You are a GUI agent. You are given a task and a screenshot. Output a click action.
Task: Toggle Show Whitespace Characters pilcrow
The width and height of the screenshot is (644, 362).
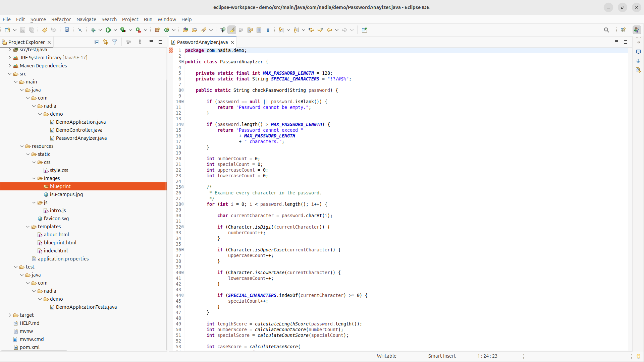[268, 30]
